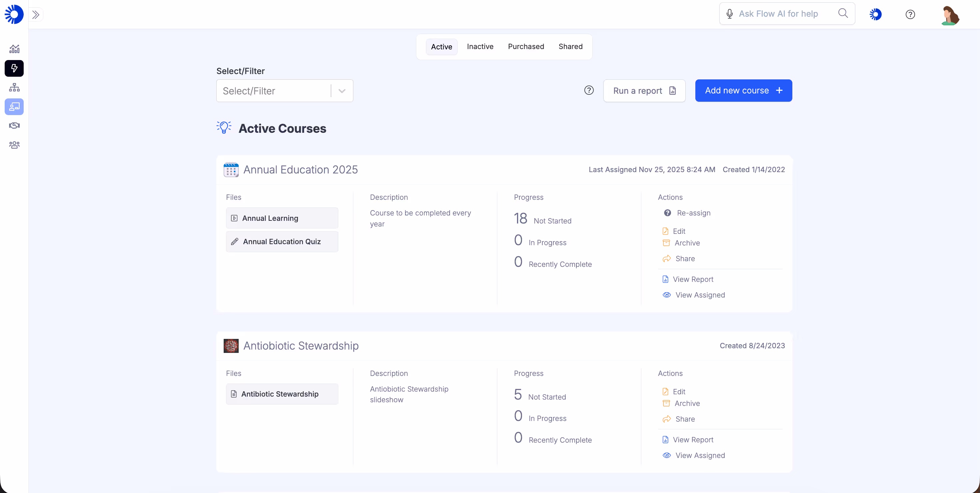Switch to the Inactive tab
This screenshot has height=493, width=980.
pos(480,46)
